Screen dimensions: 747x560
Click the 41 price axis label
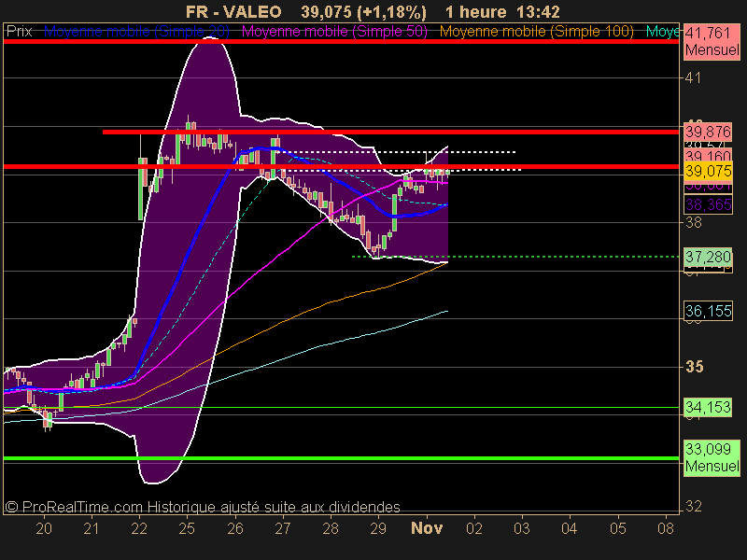pyautogui.click(x=693, y=77)
